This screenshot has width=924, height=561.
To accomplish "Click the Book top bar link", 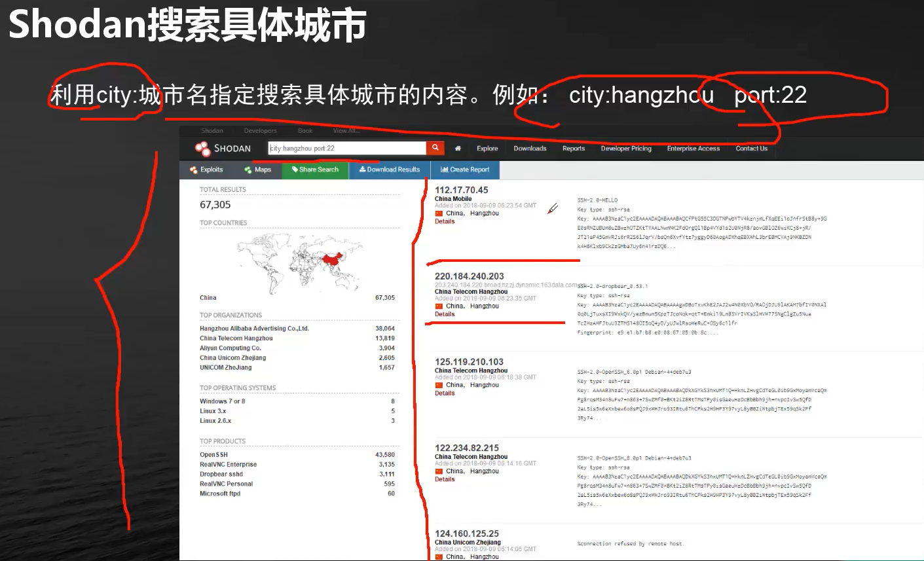I will 305,131.
